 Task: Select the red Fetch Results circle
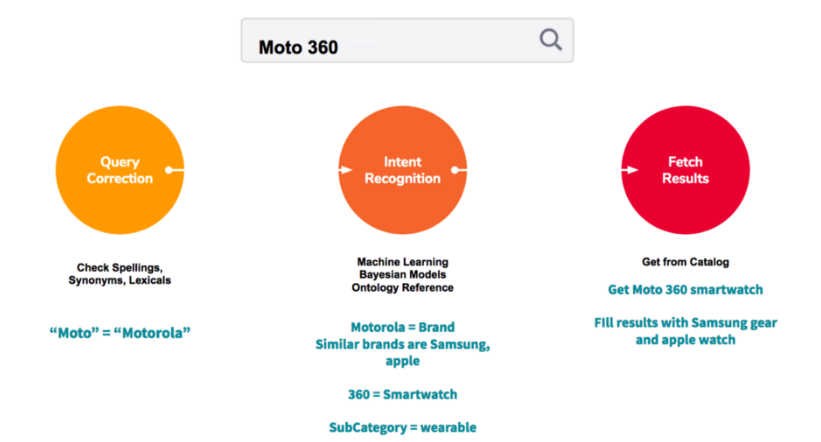tap(685, 170)
